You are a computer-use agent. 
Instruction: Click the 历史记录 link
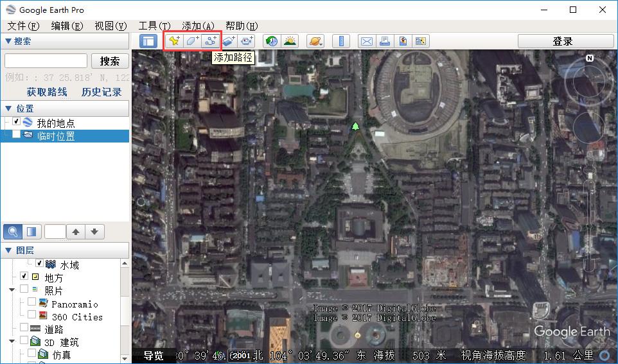(x=102, y=92)
